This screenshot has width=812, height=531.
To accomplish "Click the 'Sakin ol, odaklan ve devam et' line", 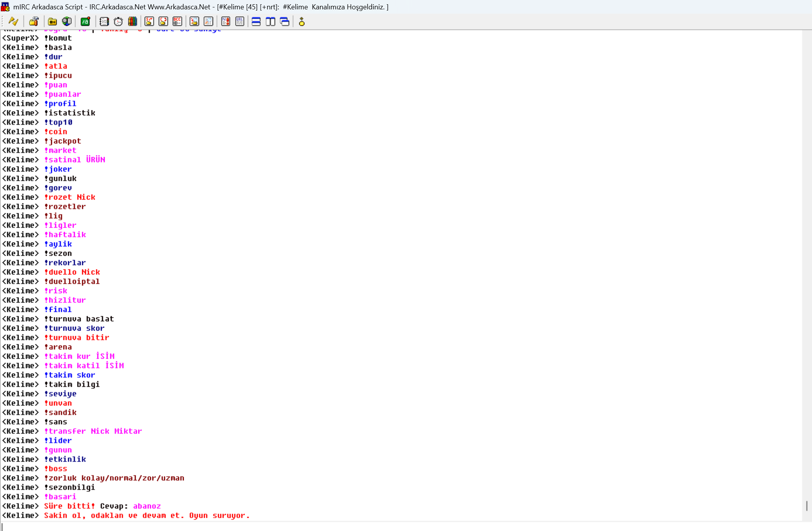I will click(146, 515).
